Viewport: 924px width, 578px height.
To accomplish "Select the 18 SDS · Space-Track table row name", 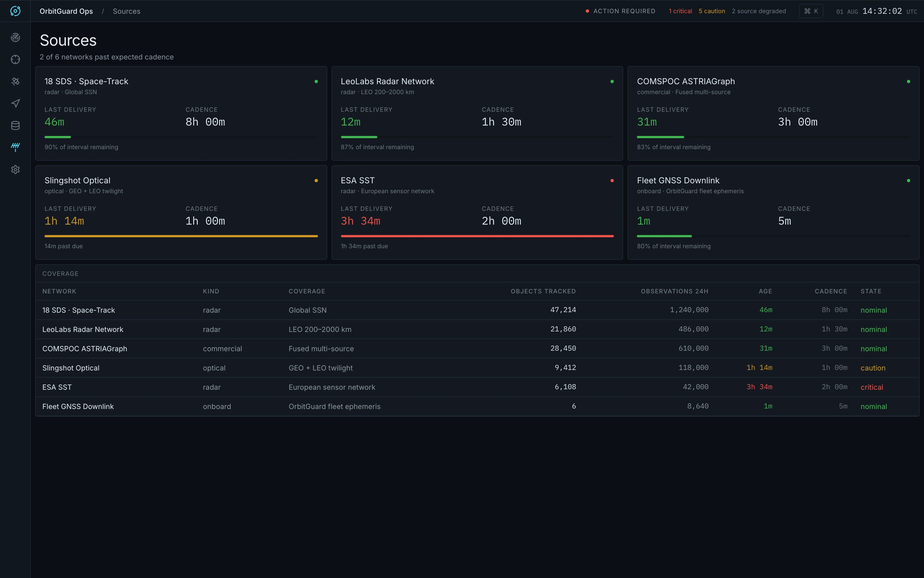I will (x=78, y=310).
